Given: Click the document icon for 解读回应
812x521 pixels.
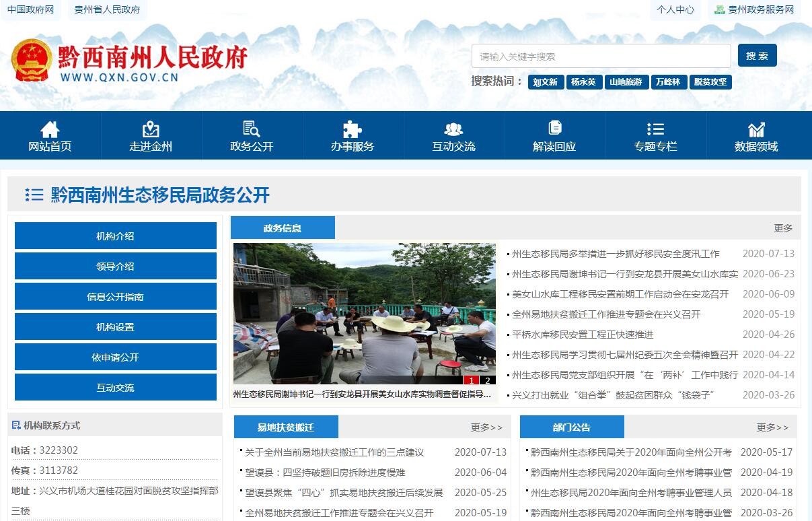Looking at the screenshot, I should (554, 128).
